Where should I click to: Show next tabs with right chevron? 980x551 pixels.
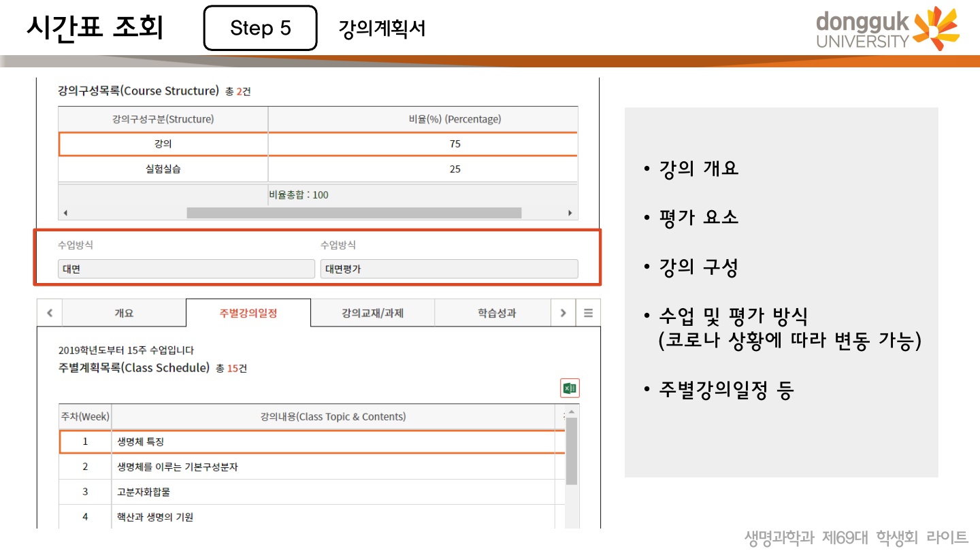pyautogui.click(x=563, y=313)
